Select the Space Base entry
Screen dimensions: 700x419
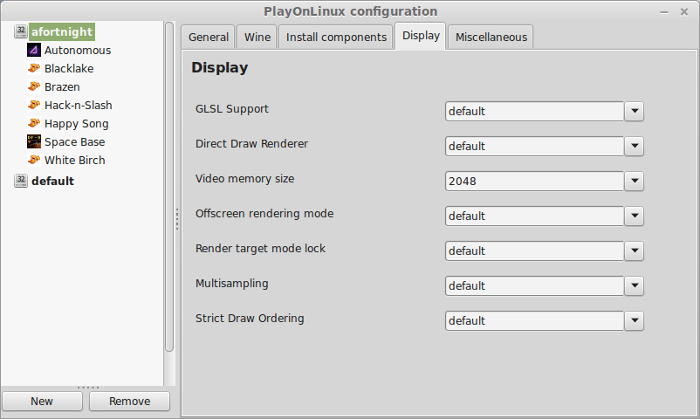click(75, 142)
